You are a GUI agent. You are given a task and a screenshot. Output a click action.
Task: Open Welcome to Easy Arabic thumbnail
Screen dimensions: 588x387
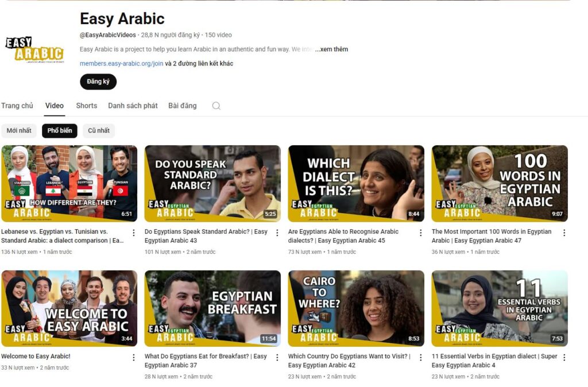point(69,308)
